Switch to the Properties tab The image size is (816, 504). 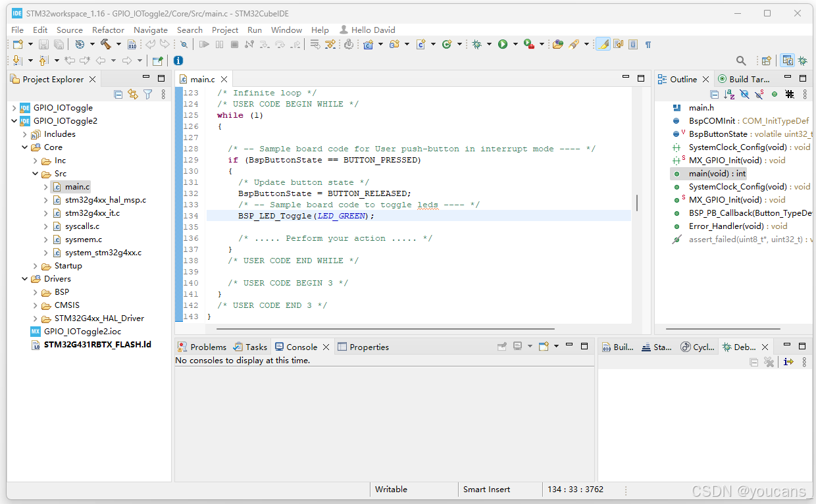point(363,347)
